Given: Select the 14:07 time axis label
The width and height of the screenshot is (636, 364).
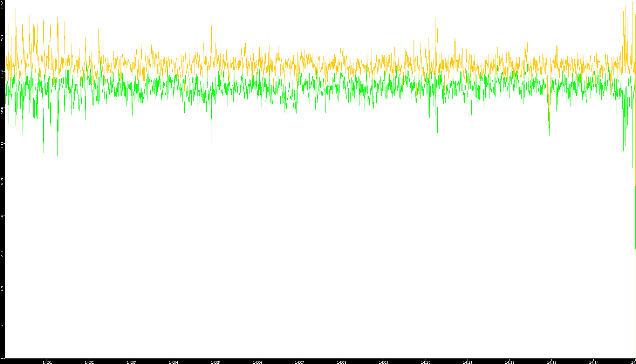Looking at the screenshot, I should (x=299, y=362).
